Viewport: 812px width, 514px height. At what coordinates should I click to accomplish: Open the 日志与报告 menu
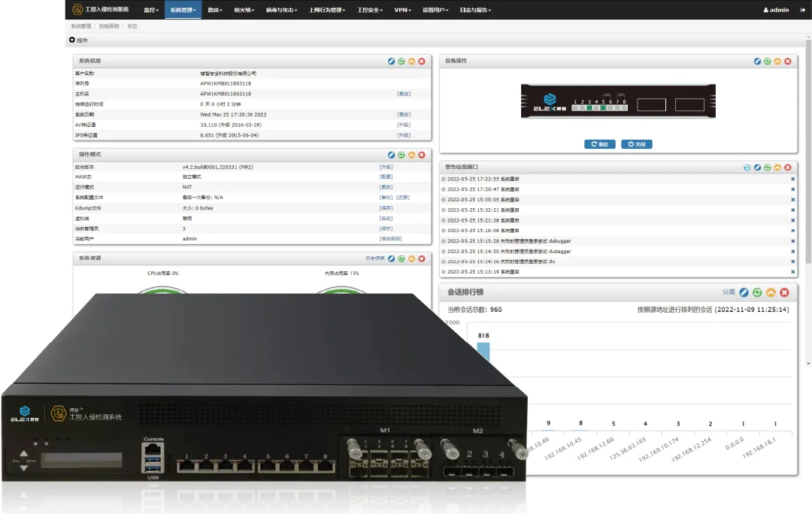click(x=475, y=10)
